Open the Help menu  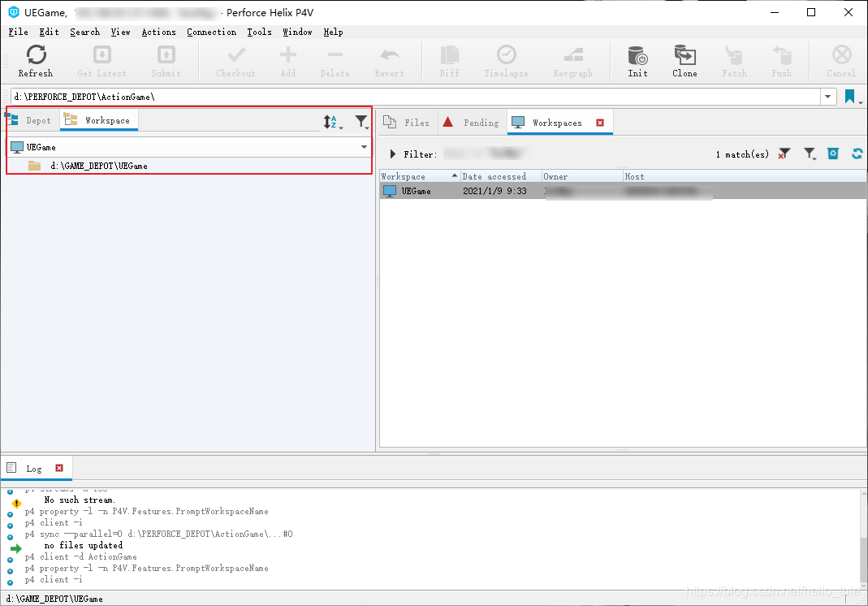point(333,32)
